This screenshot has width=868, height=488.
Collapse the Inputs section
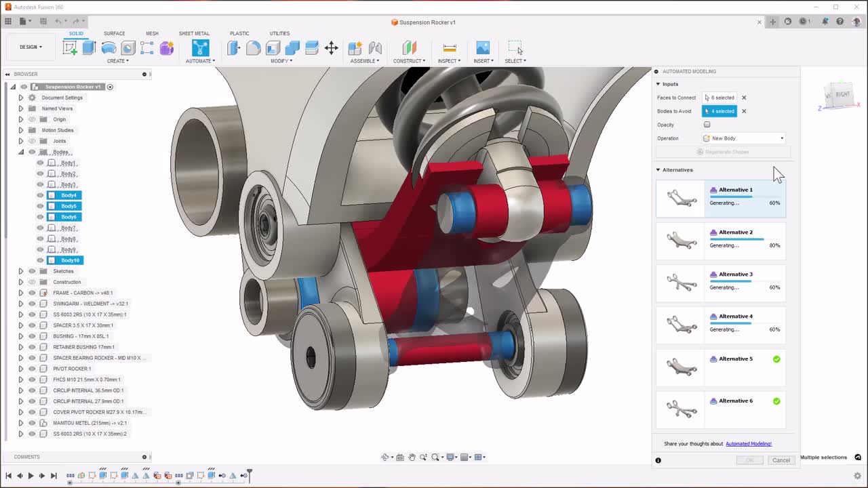(x=658, y=84)
